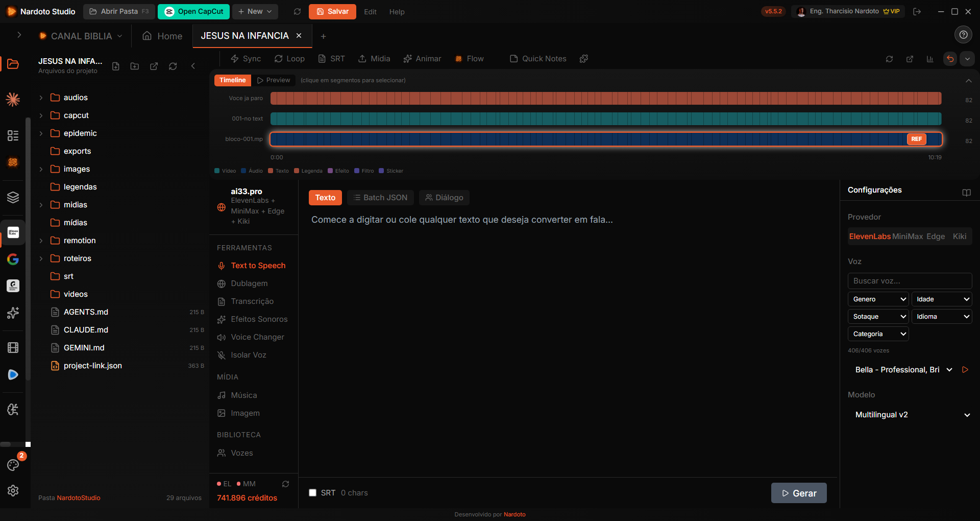Click the new file icon in project header
This screenshot has width=980, height=521.
click(x=116, y=66)
